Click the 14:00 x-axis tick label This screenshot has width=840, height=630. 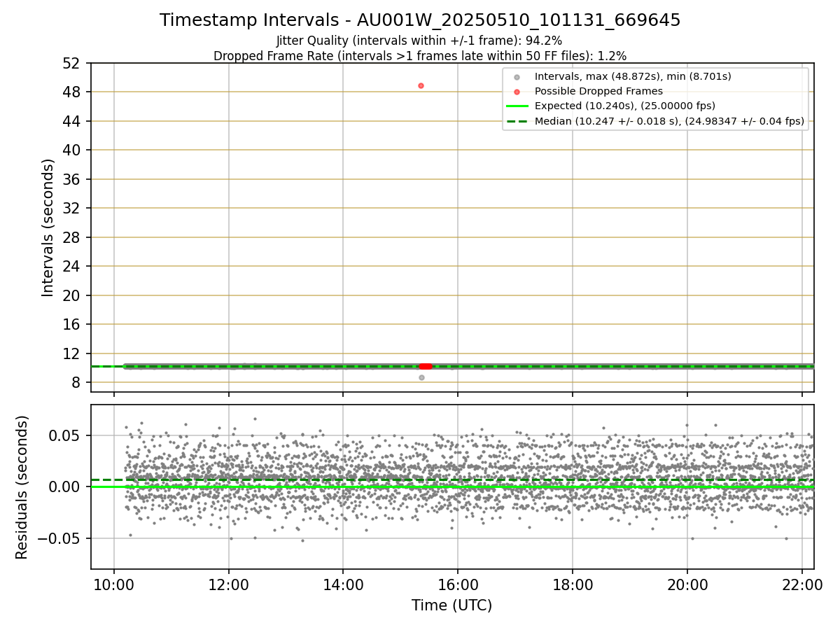pyautogui.click(x=343, y=584)
